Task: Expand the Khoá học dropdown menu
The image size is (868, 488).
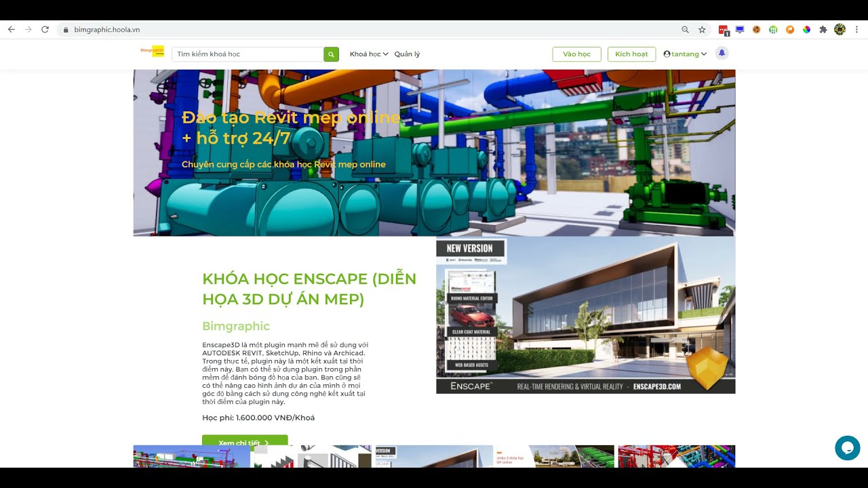Action: point(369,54)
